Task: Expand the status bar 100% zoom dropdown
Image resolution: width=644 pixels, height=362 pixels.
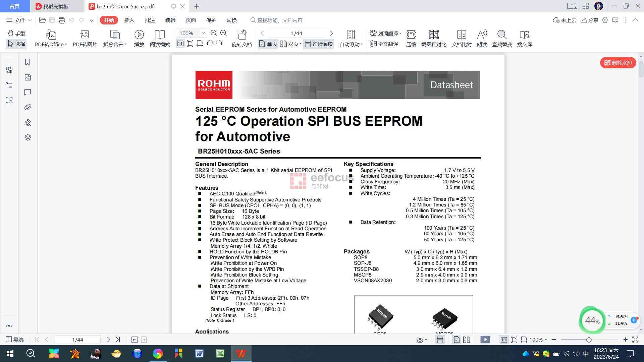Action: 546,340
